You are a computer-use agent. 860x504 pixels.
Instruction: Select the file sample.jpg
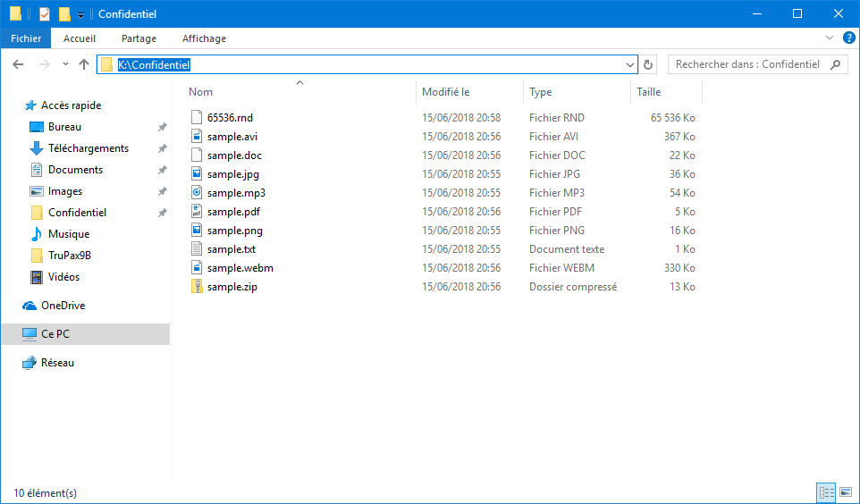(233, 174)
